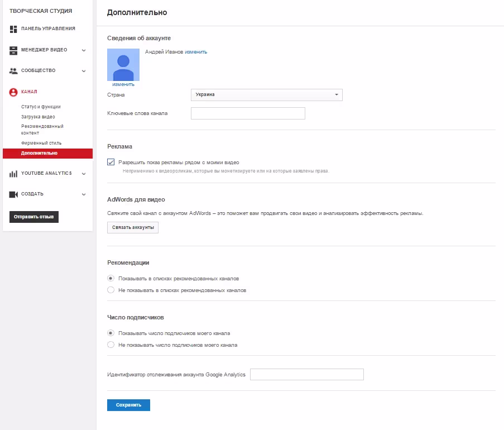Expand the Создать chevron
Viewport: 504px width, 430px height.
point(84,194)
